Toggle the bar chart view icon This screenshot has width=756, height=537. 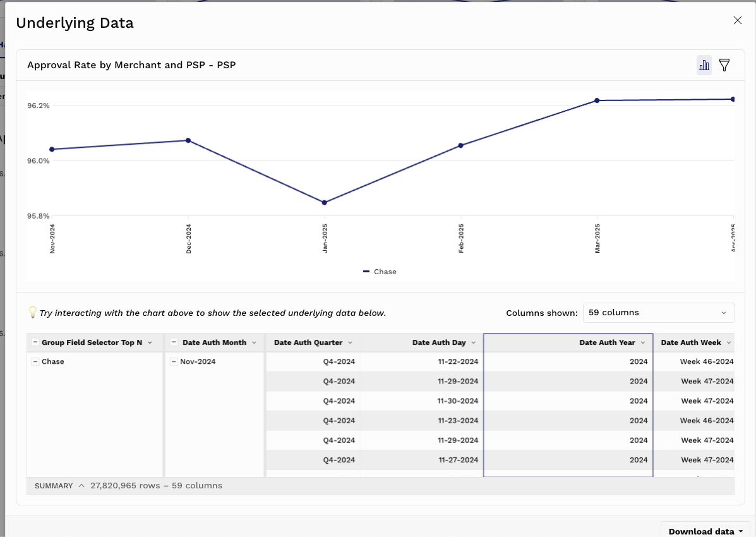coord(704,65)
